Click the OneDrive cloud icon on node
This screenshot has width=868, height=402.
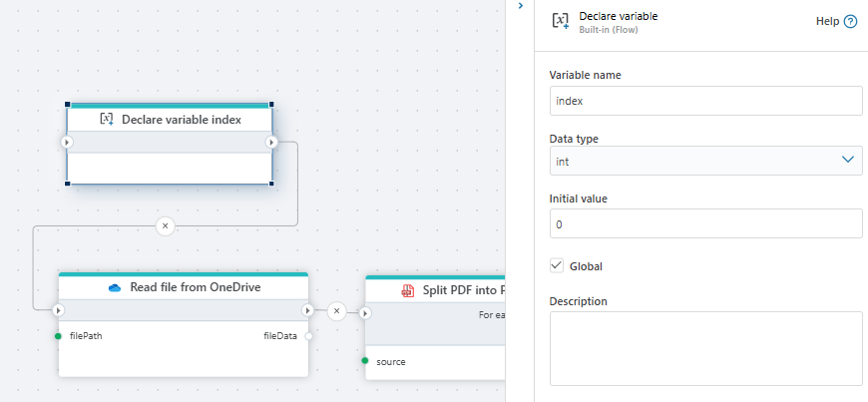coord(114,287)
